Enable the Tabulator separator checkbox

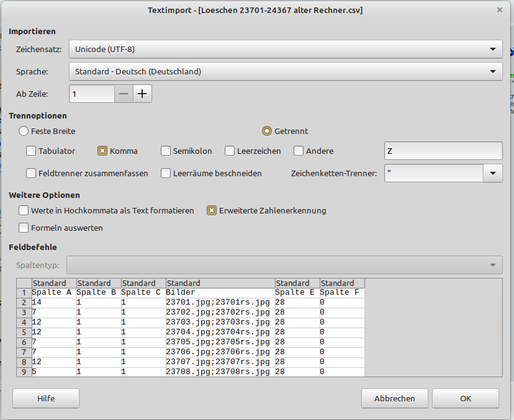tap(31, 151)
